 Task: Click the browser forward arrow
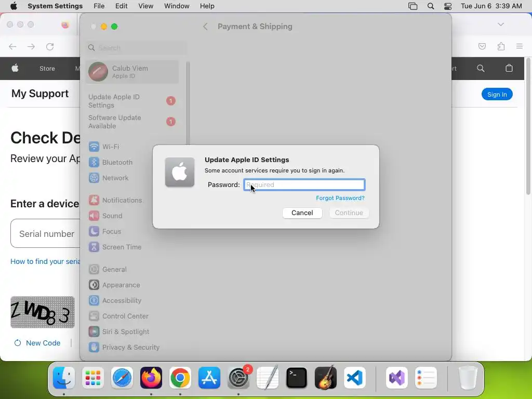31,46
